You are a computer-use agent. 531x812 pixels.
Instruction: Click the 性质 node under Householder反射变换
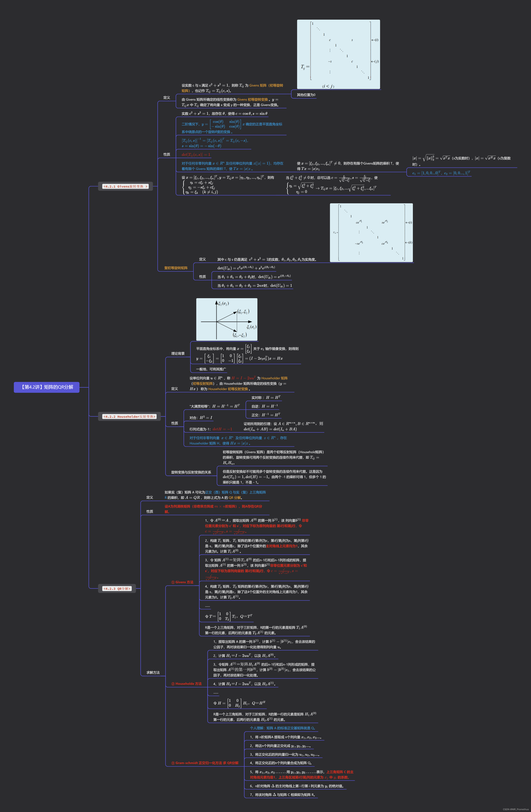174,423
